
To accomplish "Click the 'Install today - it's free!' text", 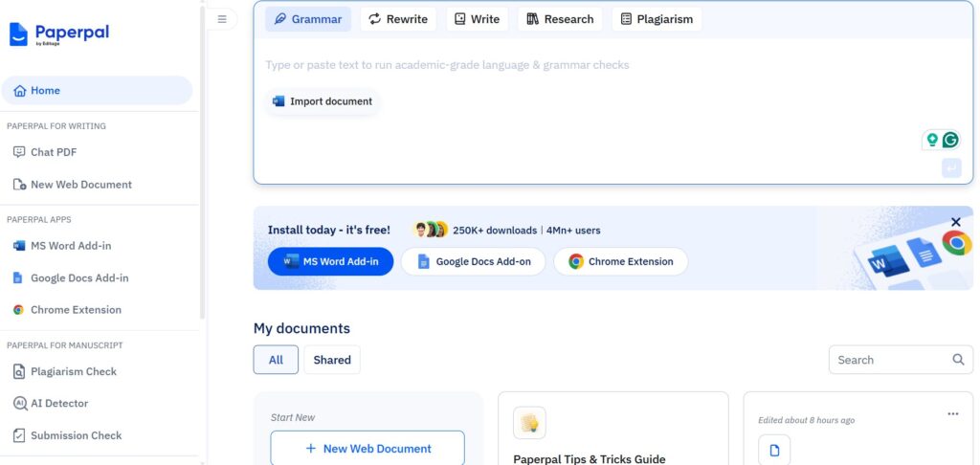I will pyautogui.click(x=329, y=230).
